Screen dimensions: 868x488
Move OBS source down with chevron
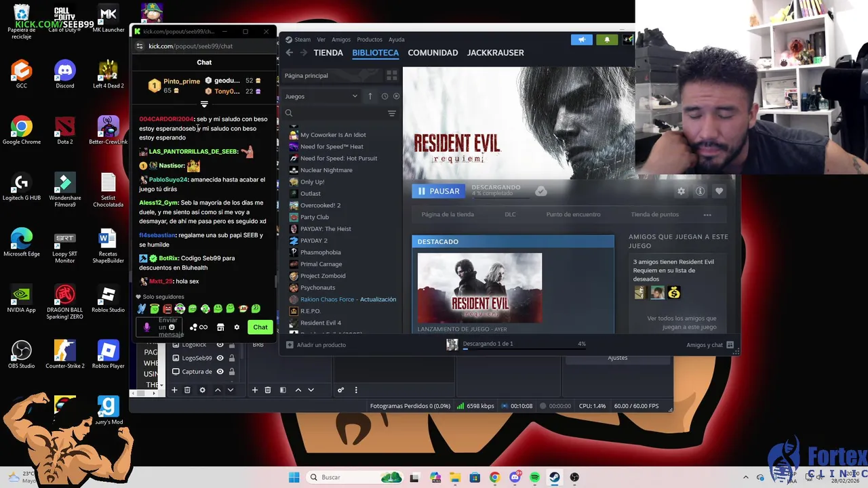click(x=231, y=390)
